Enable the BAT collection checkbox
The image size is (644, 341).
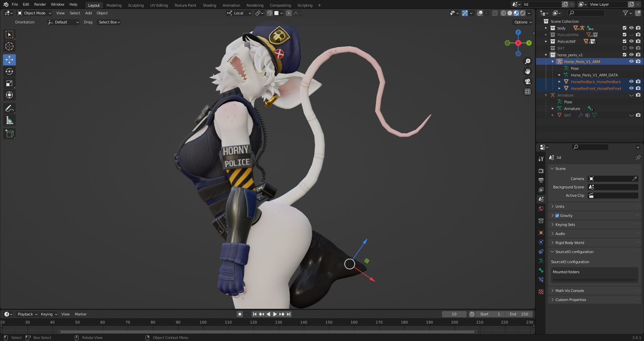tap(625, 48)
